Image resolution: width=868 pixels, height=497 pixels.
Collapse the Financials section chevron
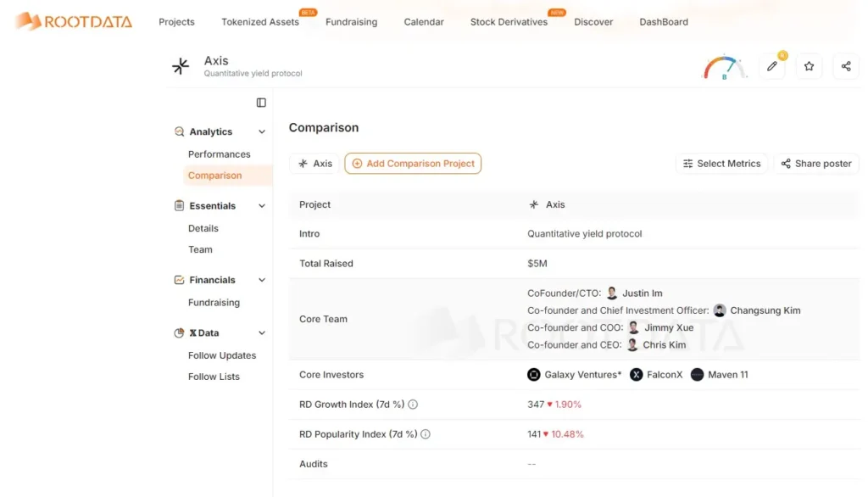pos(262,281)
